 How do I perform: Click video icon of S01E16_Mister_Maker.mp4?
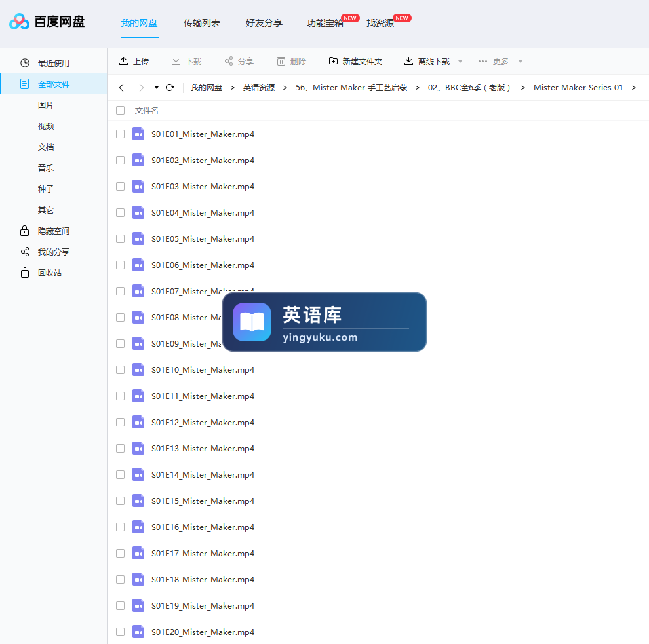point(138,527)
